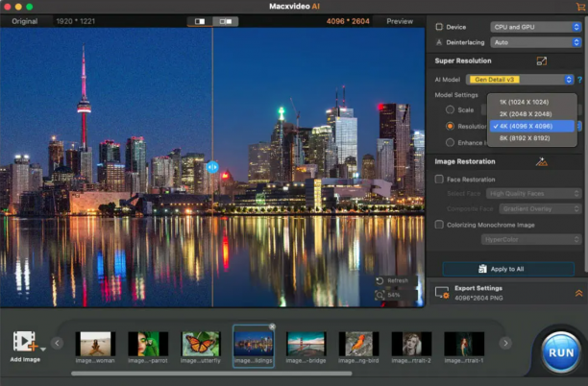Expand the Export Settings chevron

(578, 293)
